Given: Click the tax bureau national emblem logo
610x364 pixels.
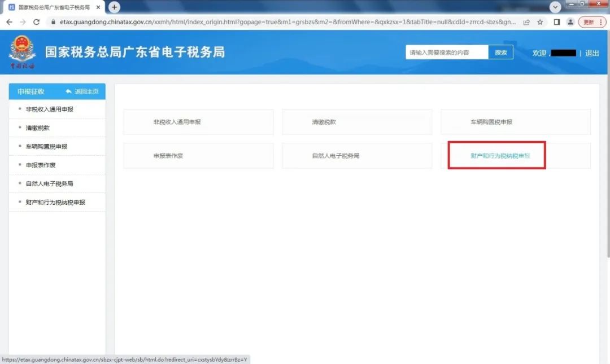Looking at the screenshot, I should click(22, 52).
